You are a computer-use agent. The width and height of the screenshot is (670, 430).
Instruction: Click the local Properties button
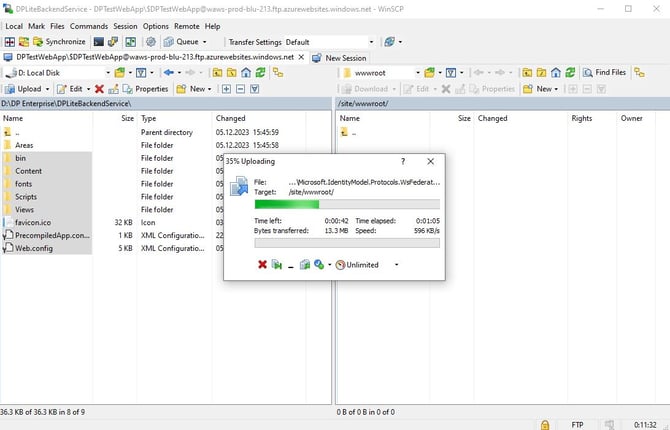tap(145, 89)
